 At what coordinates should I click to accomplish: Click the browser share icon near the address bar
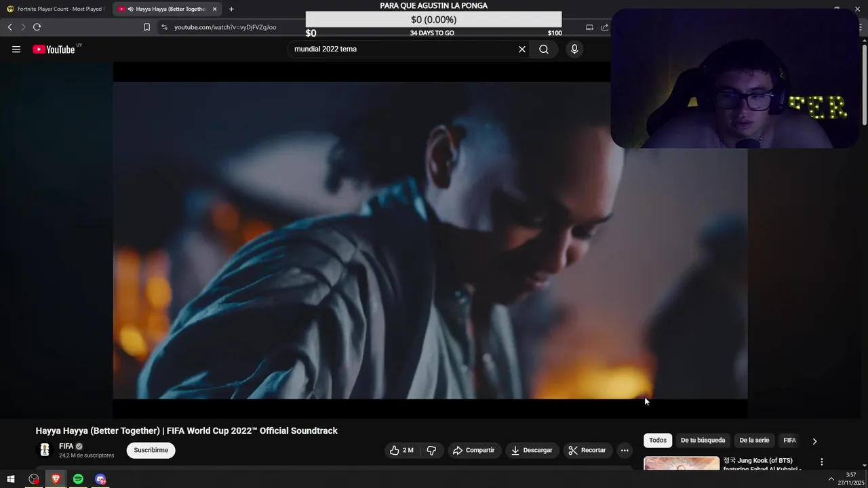[605, 27]
